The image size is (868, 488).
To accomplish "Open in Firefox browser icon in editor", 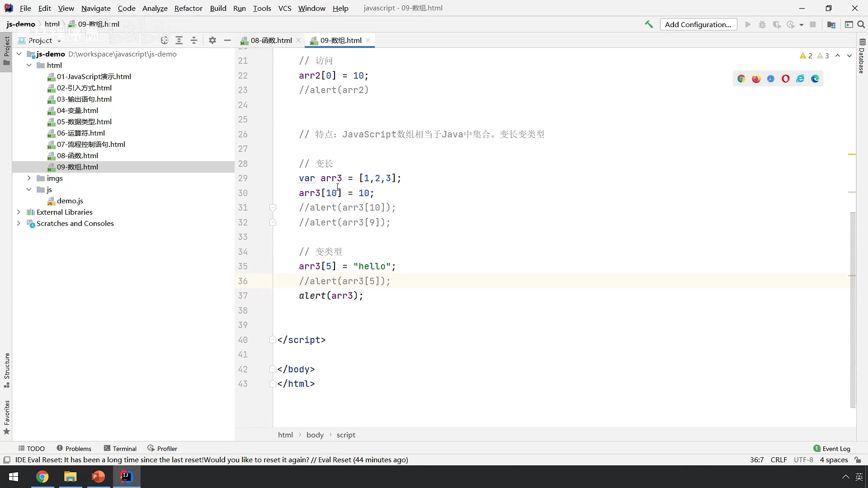I will click(756, 79).
